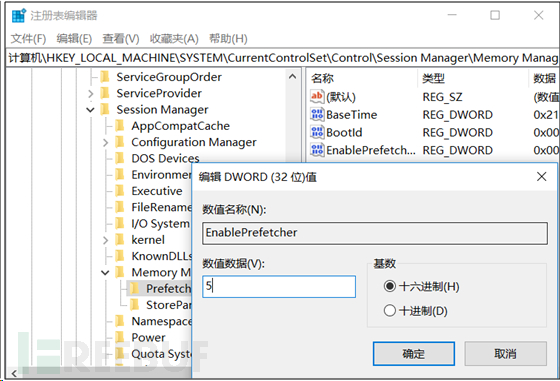Viewport: 560px width, 381px height.
Task: Select the default string value icon
Action: click(317, 96)
